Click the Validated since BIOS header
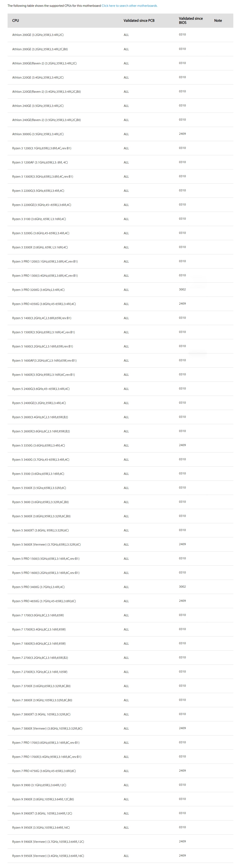237x868 pixels. point(191,21)
